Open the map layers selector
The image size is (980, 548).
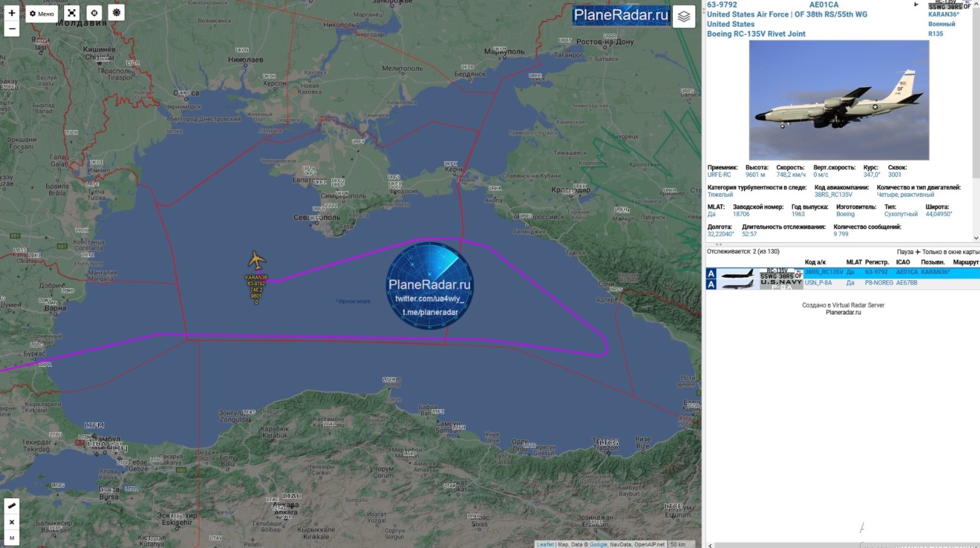[683, 17]
